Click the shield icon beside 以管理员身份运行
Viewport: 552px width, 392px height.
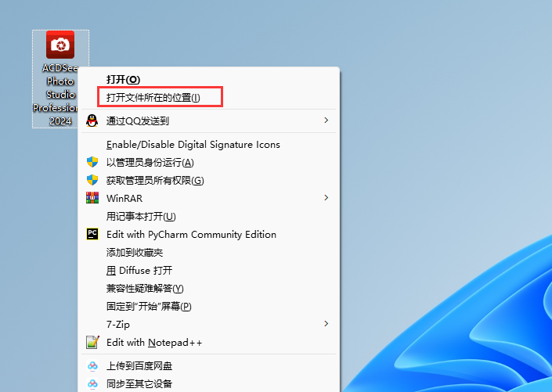pyautogui.click(x=92, y=162)
